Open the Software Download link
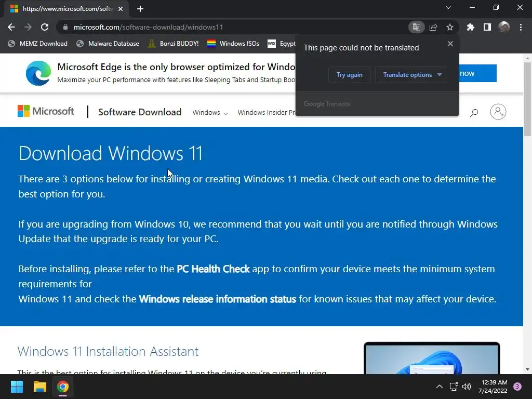Image resolution: width=532 pixels, height=399 pixels. (140, 112)
